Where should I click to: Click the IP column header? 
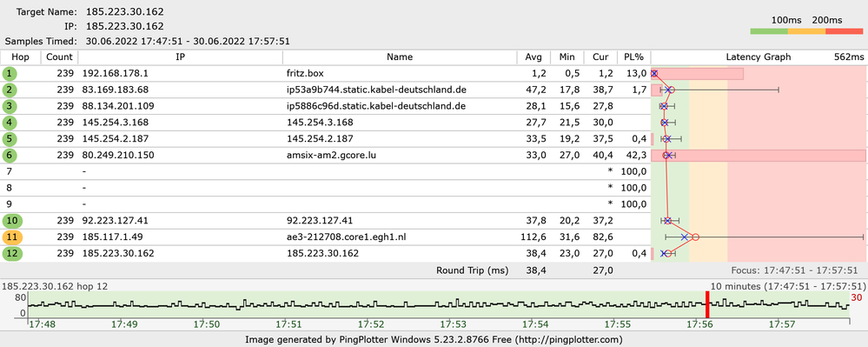click(x=181, y=57)
